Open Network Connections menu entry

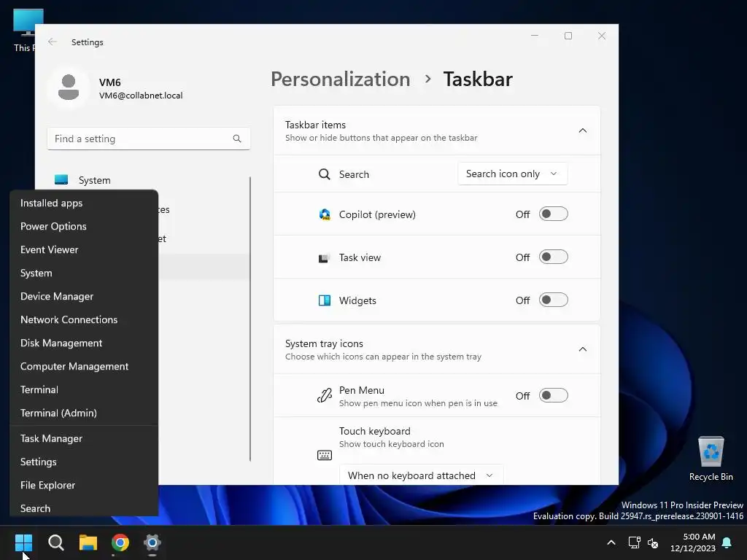click(84, 319)
